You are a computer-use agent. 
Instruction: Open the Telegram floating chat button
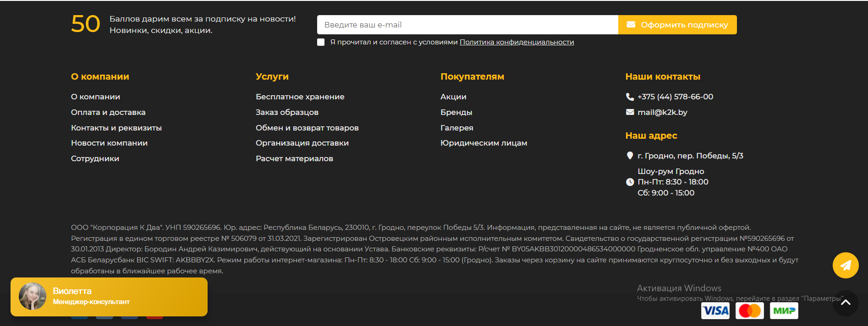[846, 265]
